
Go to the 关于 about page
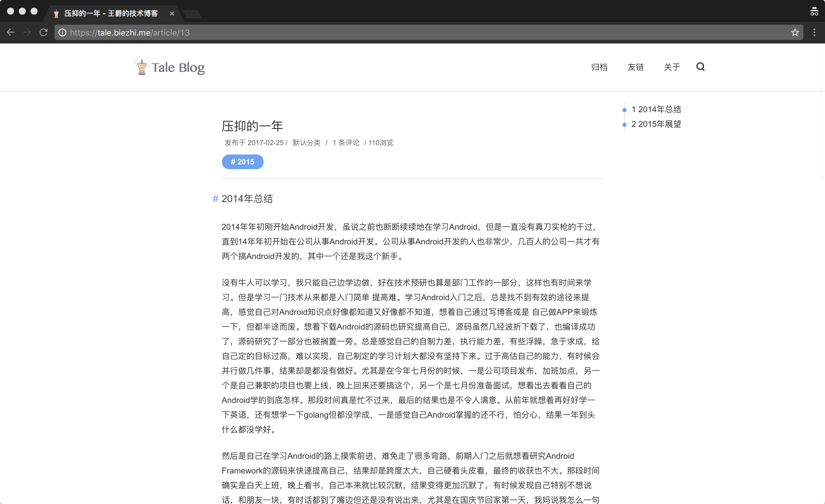coord(672,67)
